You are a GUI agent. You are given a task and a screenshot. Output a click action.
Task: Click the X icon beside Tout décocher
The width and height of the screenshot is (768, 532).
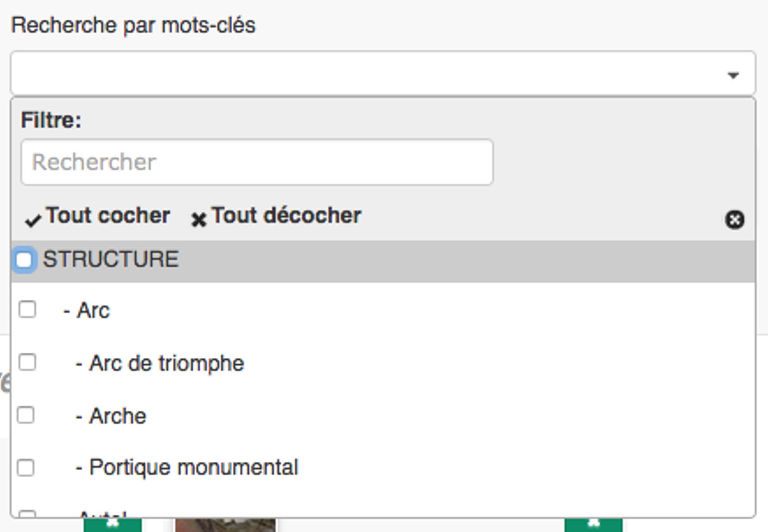(199, 220)
